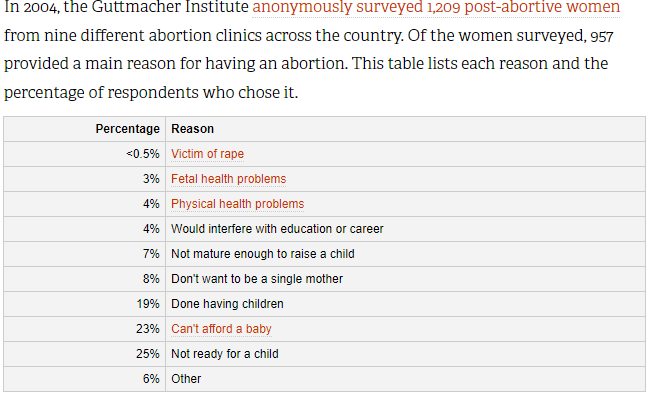Click the Other reason cell
The height and width of the screenshot is (395, 654).
(405, 379)
